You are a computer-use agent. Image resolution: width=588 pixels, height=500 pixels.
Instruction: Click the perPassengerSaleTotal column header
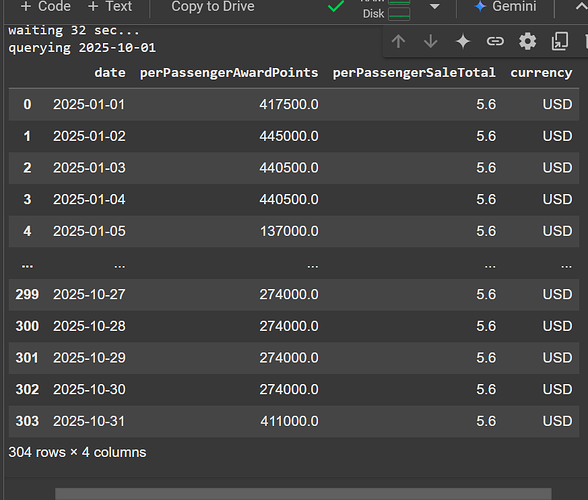click(x=414, y=73)
